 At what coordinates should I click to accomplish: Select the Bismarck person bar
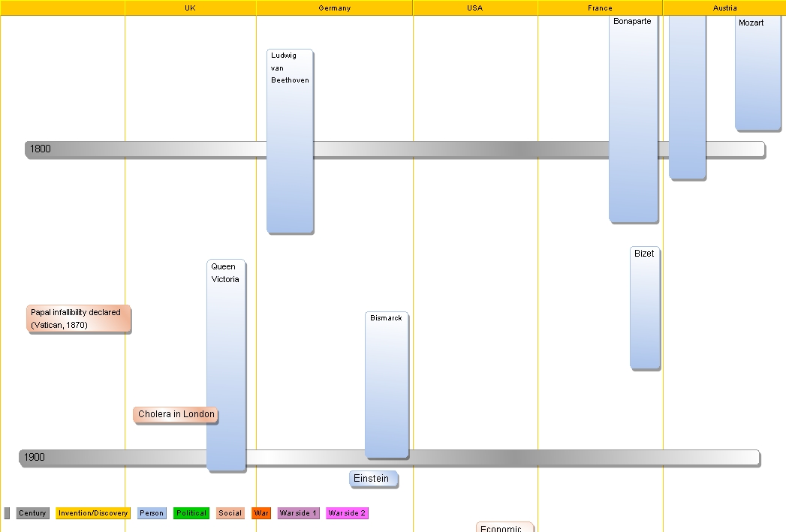coord(385,383)
